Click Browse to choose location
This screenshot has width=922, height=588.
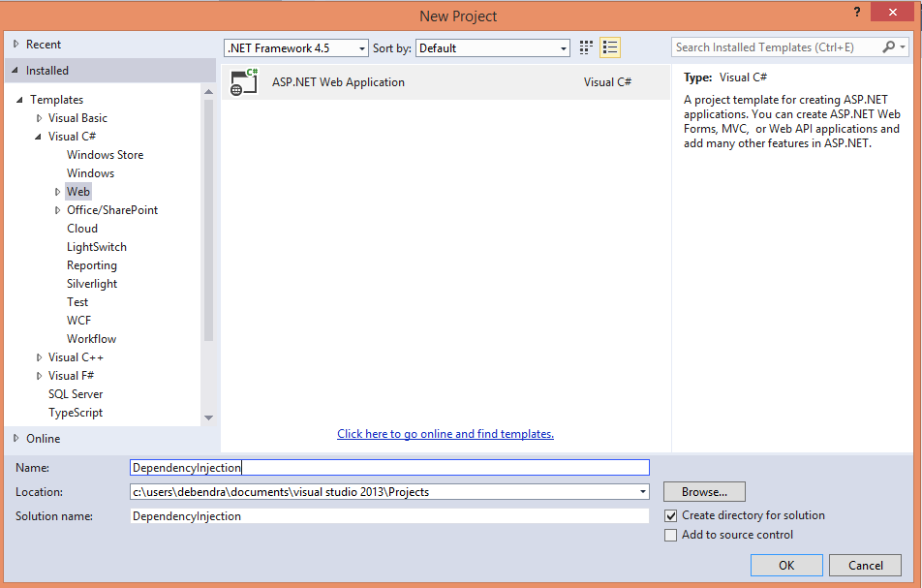tap(704, 491)
